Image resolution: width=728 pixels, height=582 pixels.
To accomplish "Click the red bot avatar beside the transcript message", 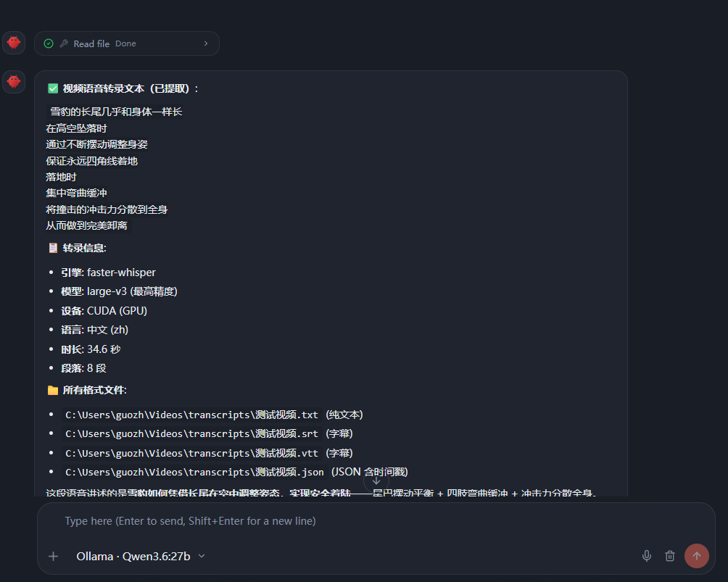I will (14, 82).
